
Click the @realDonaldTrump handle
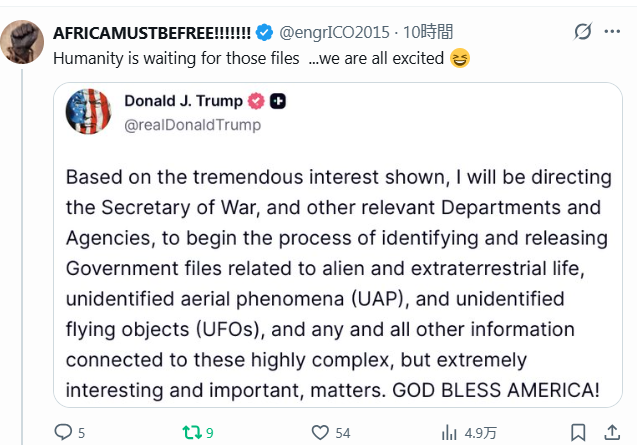point(192,125)
